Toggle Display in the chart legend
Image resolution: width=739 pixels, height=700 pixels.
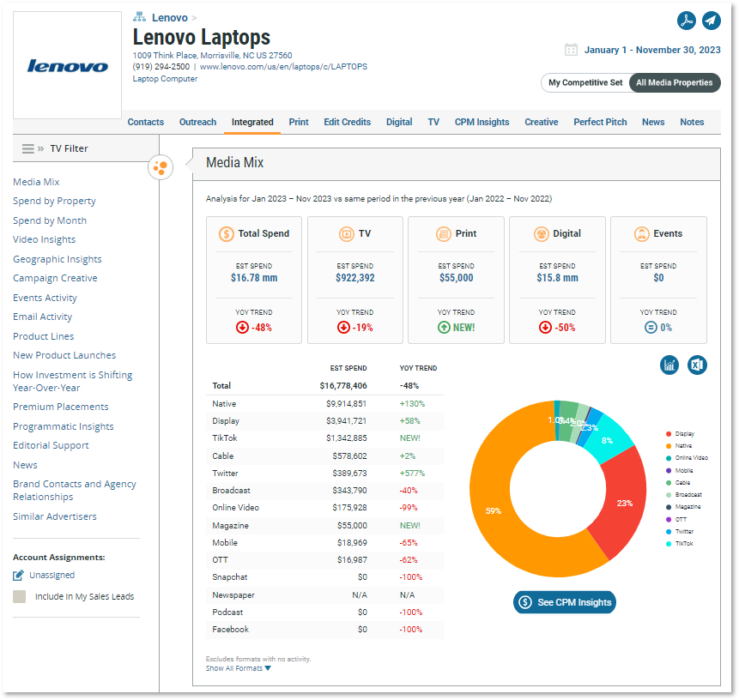pyautogui.click(x=680, y=434)
